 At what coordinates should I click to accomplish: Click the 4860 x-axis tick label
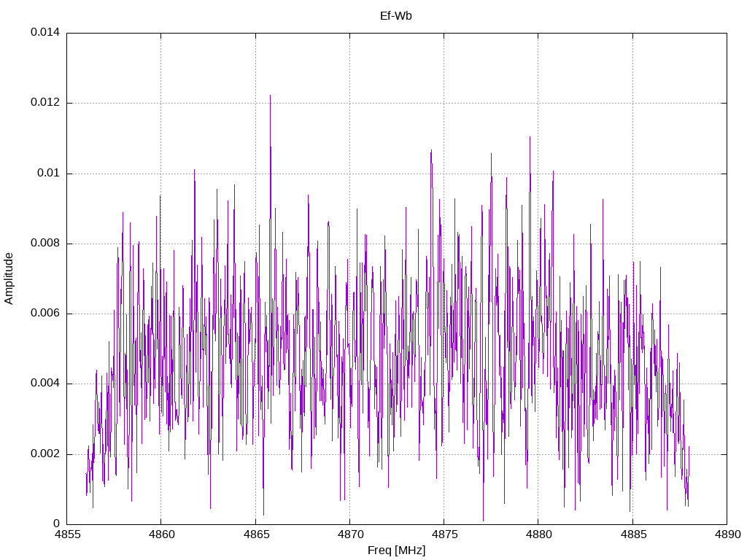[x=161, y=534]
